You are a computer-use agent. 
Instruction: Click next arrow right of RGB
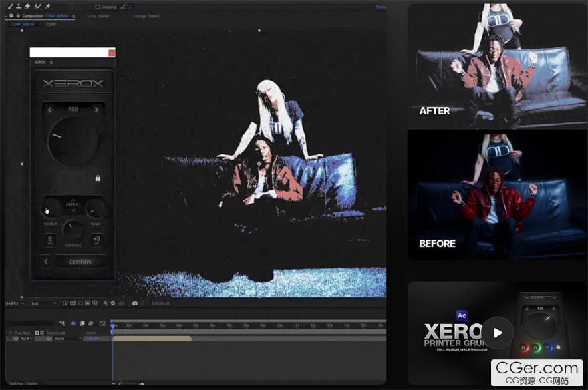point(96,110)
